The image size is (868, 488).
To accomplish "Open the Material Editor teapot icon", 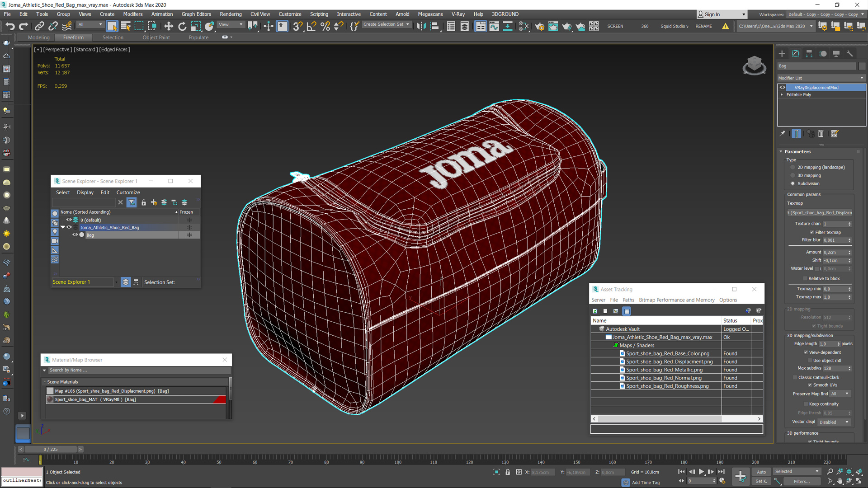I will tap(524, 26).
